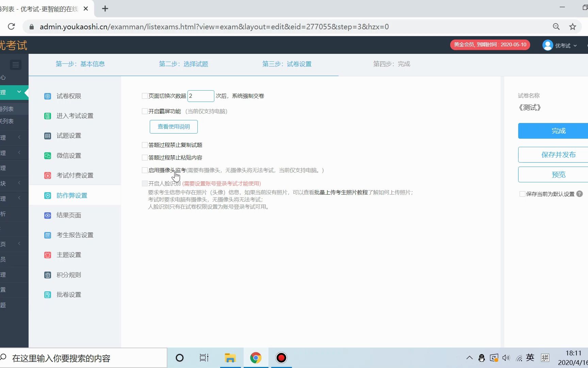Viewport: 588px width, 368px height.
Task: Open File Explorer from taskbar
Action: [x=230, y=358]
